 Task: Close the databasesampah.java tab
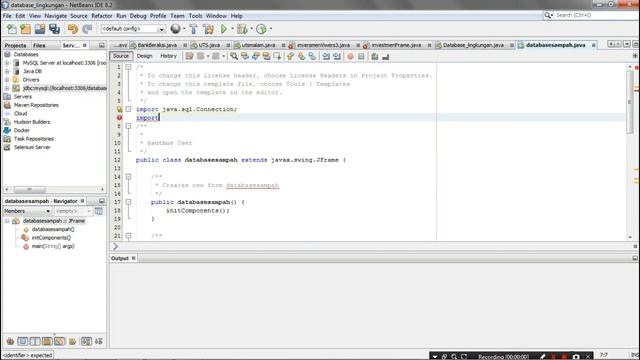[593, 45]
